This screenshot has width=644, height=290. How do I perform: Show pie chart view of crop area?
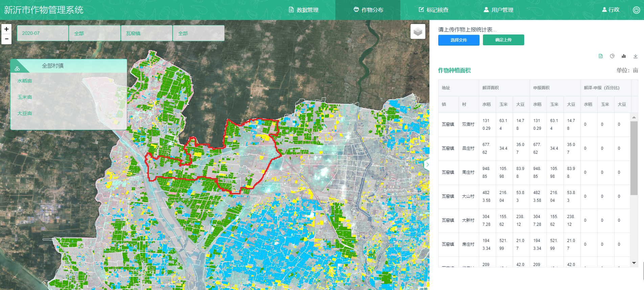pos(612,56)
